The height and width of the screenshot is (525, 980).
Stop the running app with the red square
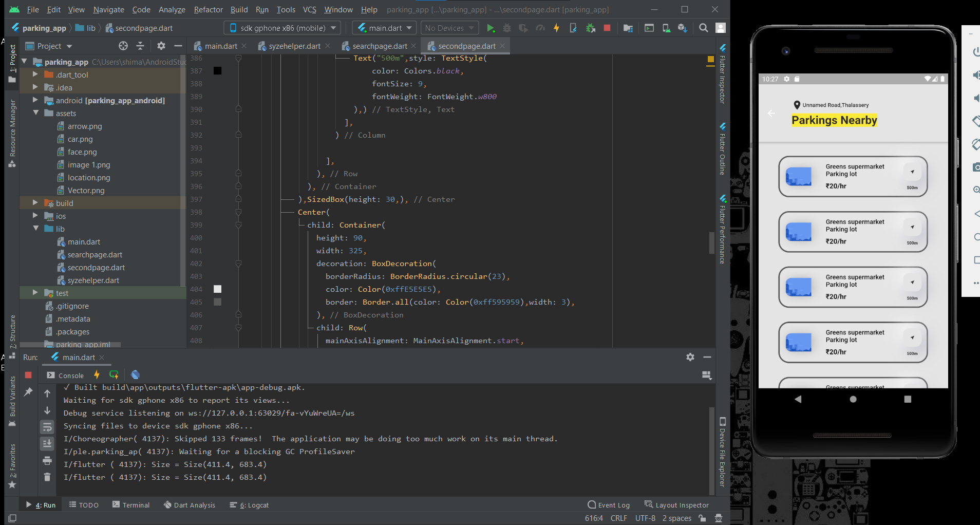point(607,28)
